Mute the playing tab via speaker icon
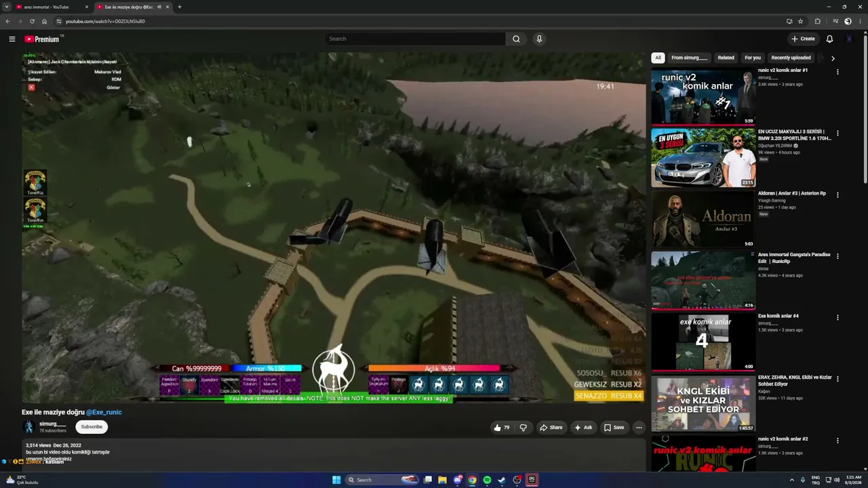The height and width of the screenshot is (488, 868). (159, 7)
